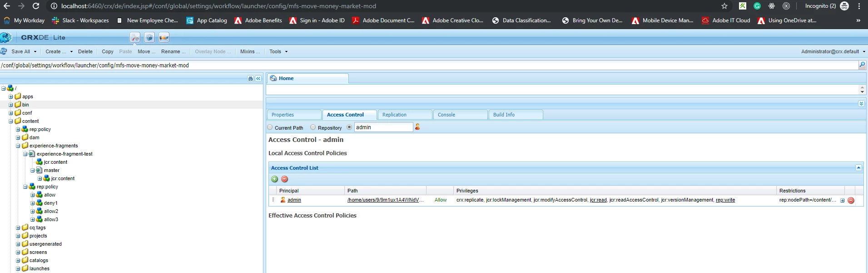Open the Tools dropdown menu
868x273 pixels.
pos(278,51)
